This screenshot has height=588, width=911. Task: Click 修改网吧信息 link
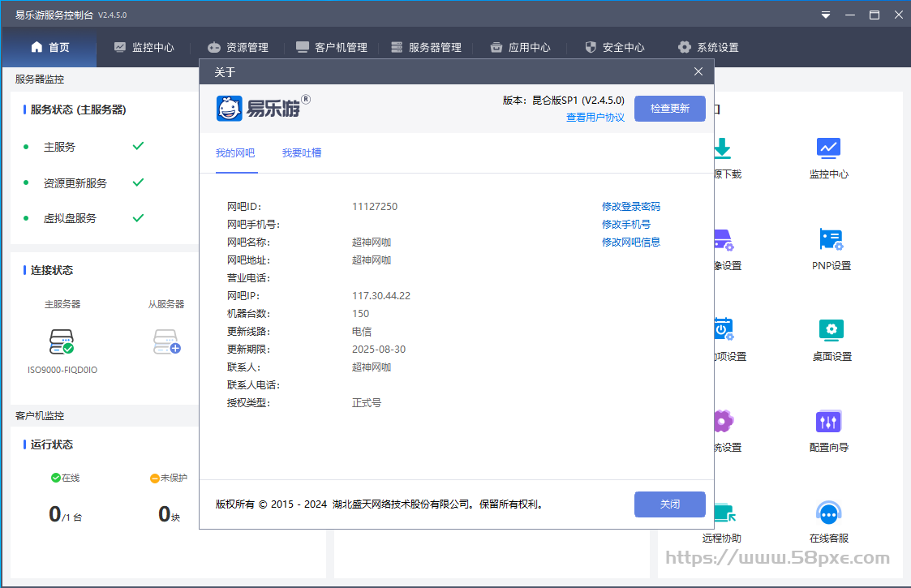(631, 242)
